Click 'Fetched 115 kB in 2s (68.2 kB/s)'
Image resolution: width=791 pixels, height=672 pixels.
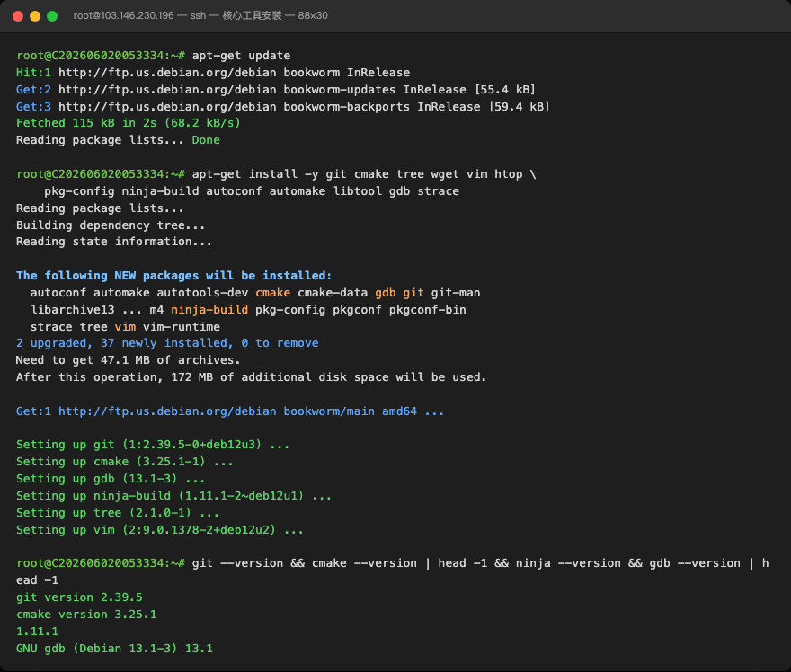tap(129, 123)
